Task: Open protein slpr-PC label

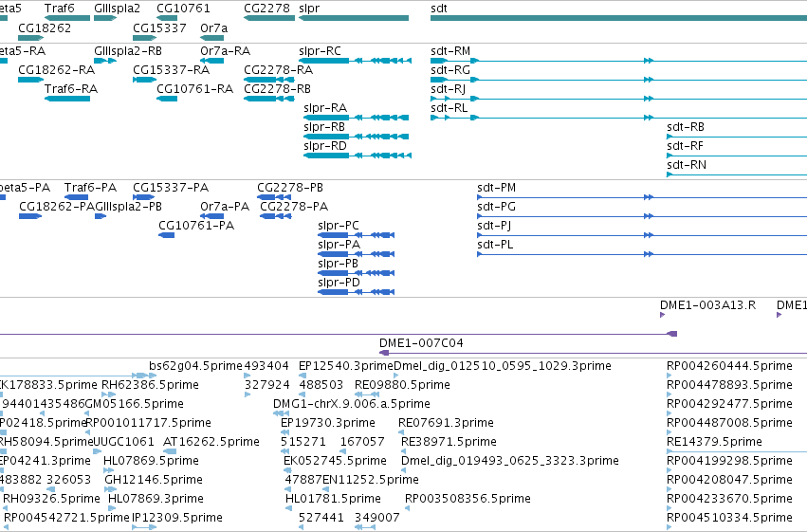Action: [339, 226]
